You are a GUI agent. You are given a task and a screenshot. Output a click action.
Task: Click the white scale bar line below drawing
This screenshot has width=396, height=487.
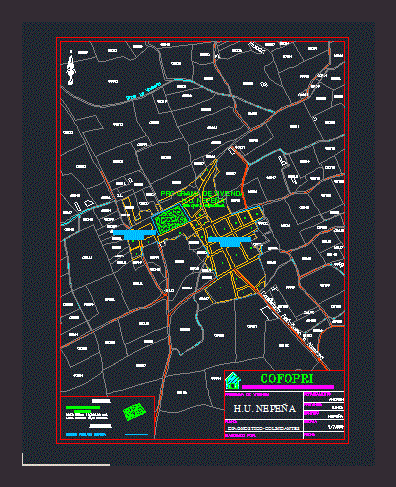66,465
